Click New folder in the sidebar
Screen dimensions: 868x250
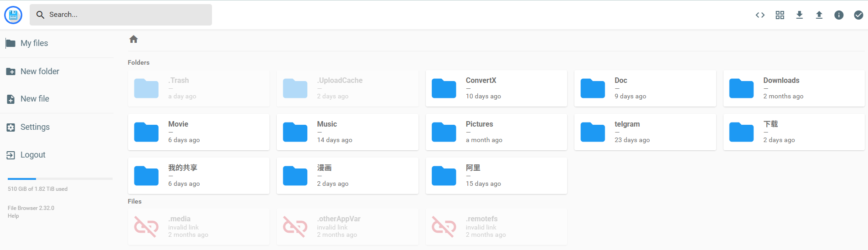(x=57, y=71)
